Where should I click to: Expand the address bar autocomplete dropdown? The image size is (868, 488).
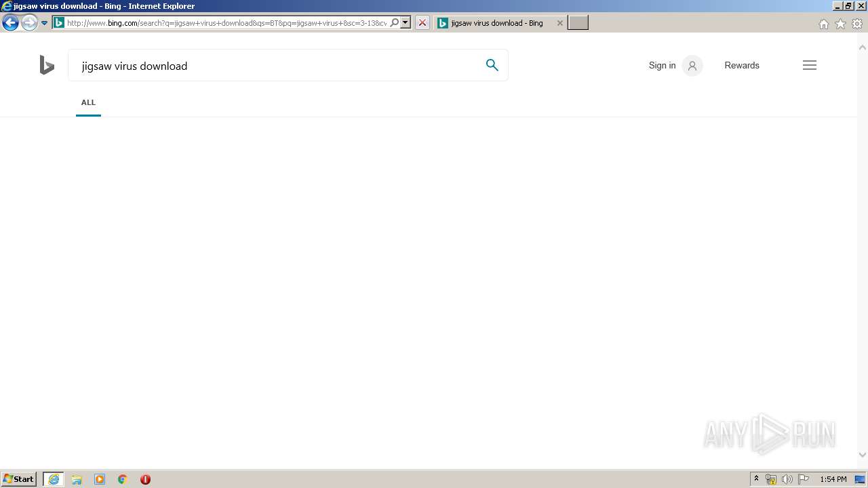[406, 23]
